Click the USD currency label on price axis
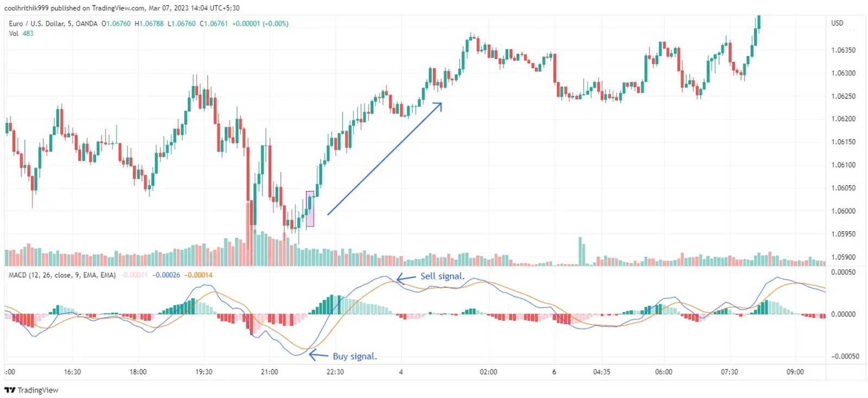The width and height of the screenshot is (868, 398). pyautogui.click(x=837, y=23)
